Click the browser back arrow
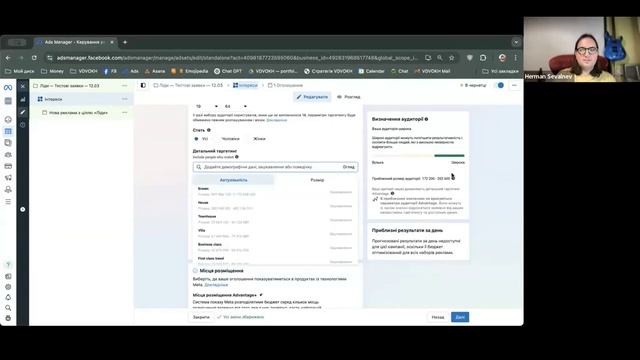 (x=8, y=58)
